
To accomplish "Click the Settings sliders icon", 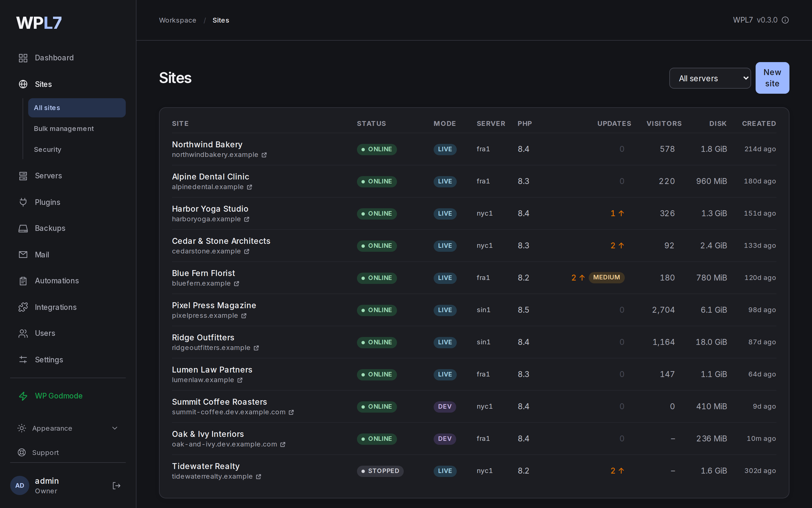I will pyautogui.click(x=23, y=360).
